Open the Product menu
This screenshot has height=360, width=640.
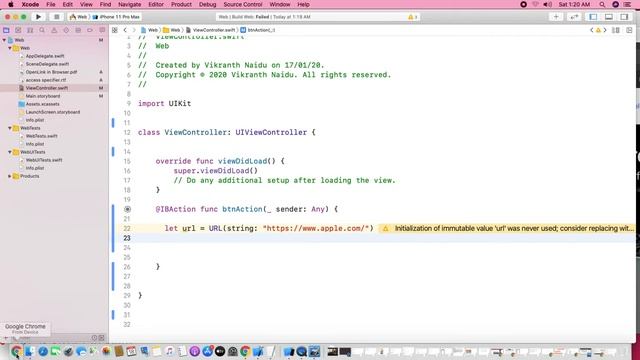(x=181, y=4)
